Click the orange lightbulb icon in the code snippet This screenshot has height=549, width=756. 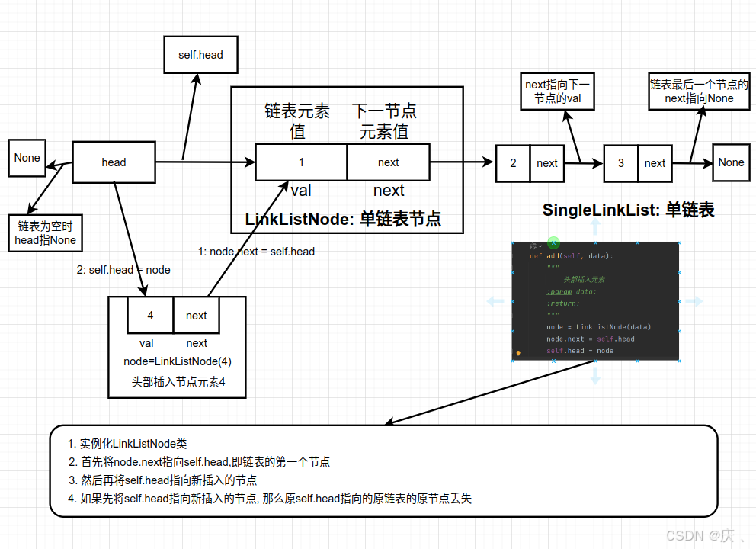pos(518,352)
